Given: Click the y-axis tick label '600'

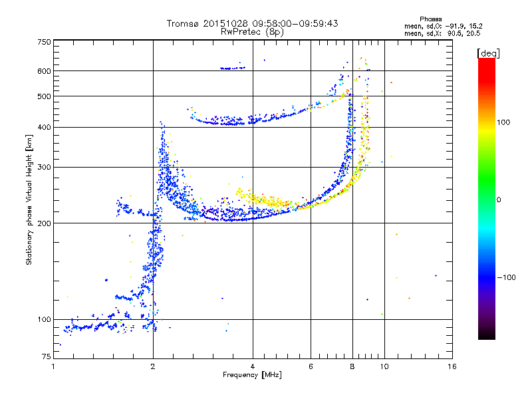Looking at the screenshot, I should [x=45, y=71].
